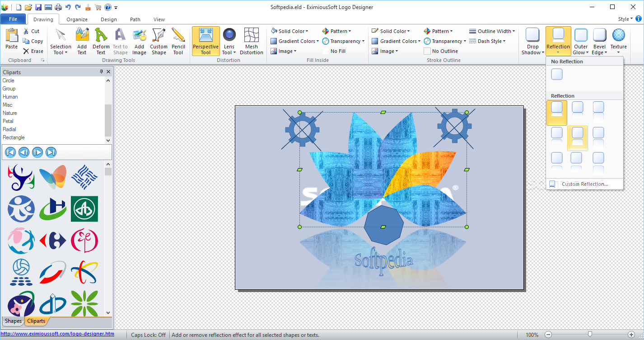Select the Deform Text tool
The width and height of the screenshot is (644, 340).
[x=101, y=41]
